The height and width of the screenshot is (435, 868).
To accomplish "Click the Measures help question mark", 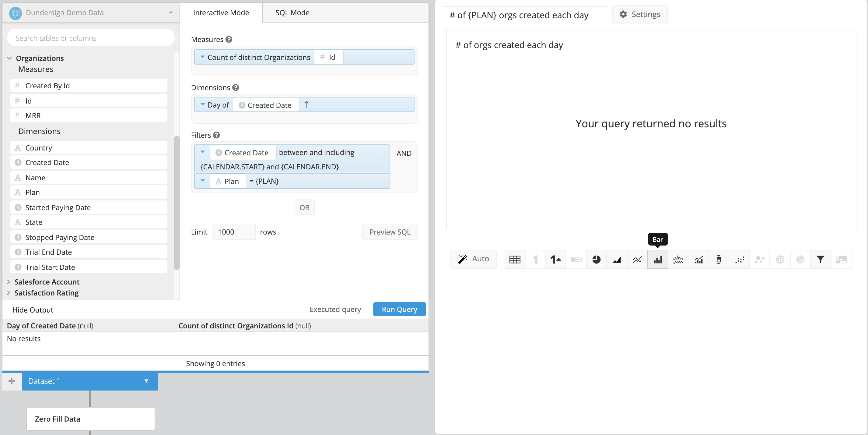I will (229, 40).
